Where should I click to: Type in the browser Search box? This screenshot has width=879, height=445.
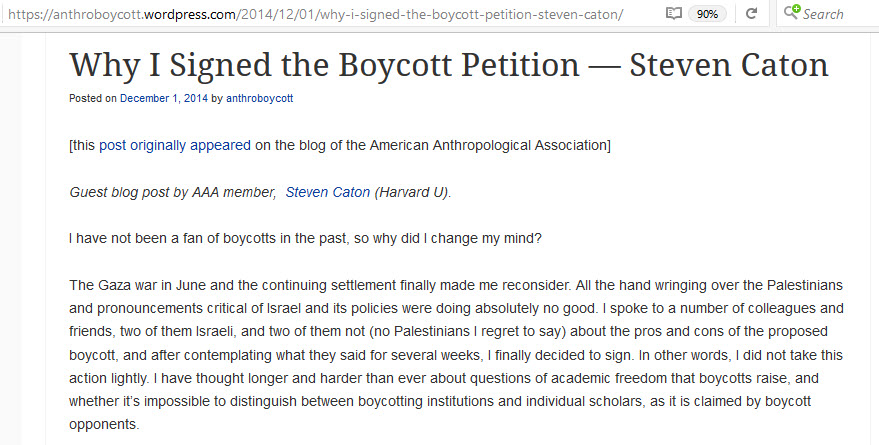tap(835, 14)
